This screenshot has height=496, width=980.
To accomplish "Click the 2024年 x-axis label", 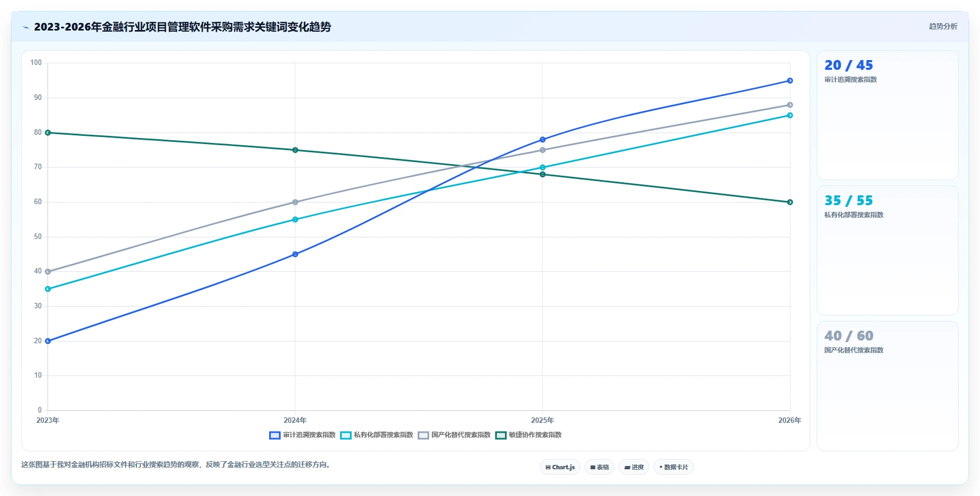I will coord(295,420).
